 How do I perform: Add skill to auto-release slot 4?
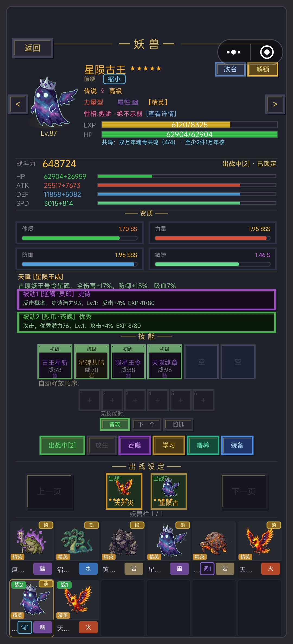158,400
